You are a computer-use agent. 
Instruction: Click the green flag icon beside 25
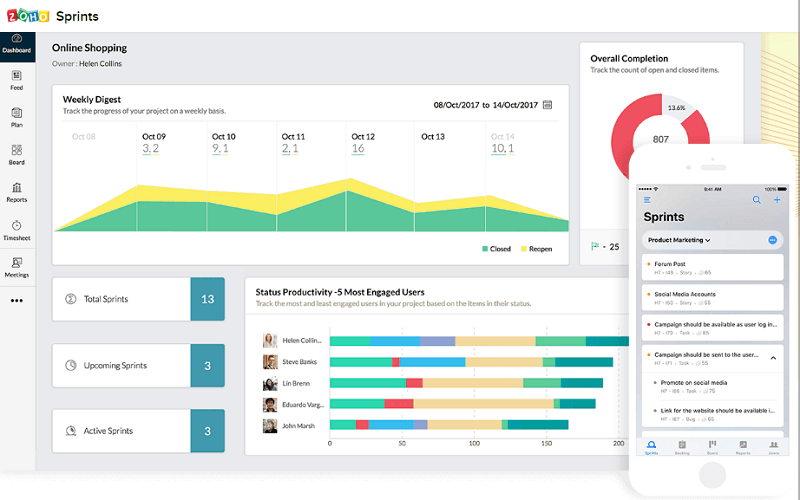(594, 246)
